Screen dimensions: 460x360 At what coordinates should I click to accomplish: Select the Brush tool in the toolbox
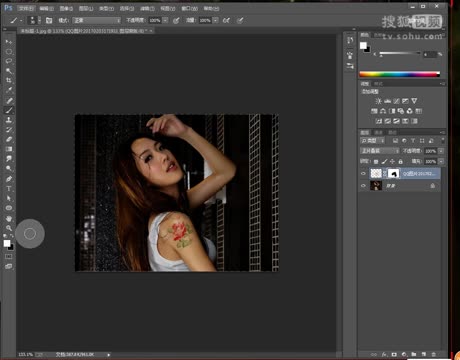click(x=9, y=110)
